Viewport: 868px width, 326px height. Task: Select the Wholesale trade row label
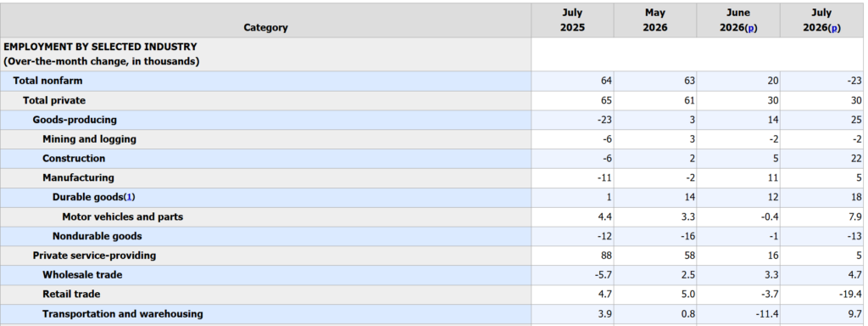point(82,274)
